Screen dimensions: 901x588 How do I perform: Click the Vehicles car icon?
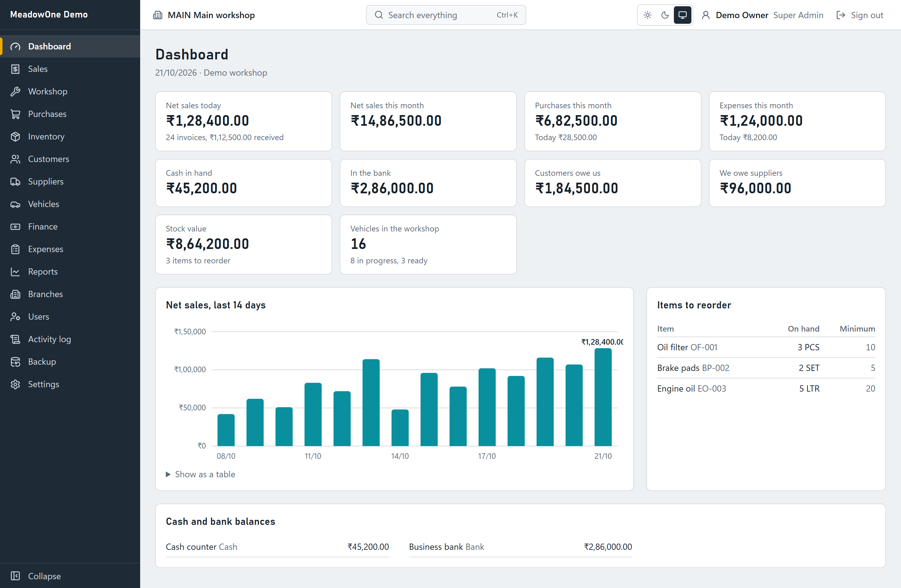15,204
